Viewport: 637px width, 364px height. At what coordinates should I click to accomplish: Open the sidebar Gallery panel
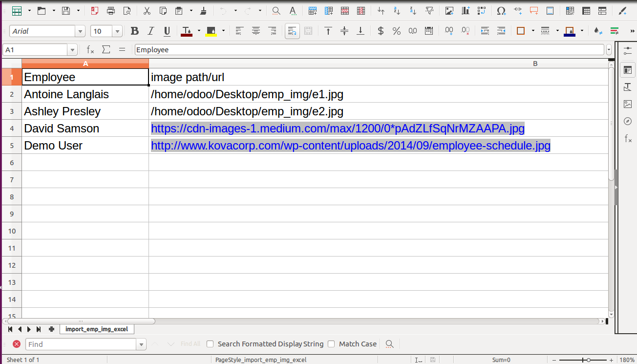click(x=628, y=104)
